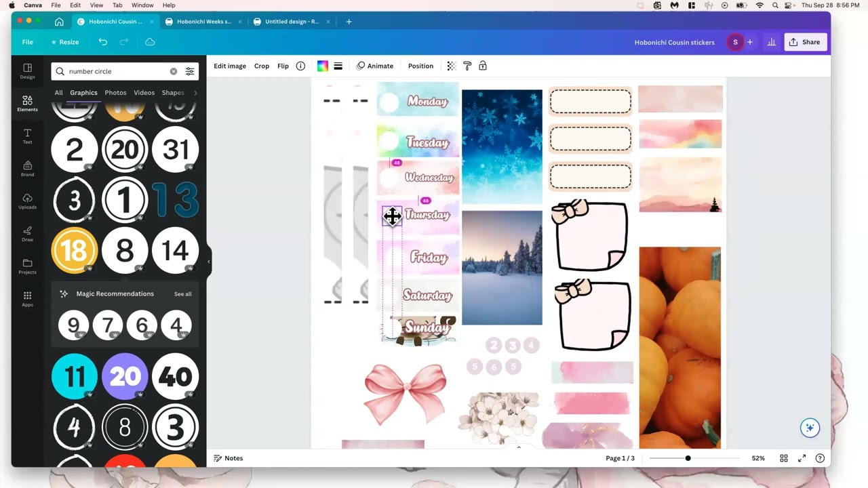Viewport: 868px width, 488px height.
Task: Open the border style lines icon
Action: (338, 66)
